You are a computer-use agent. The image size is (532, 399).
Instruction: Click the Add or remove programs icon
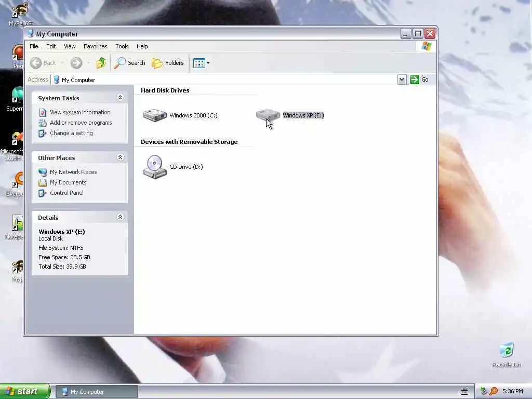click(x=43, y=123)
